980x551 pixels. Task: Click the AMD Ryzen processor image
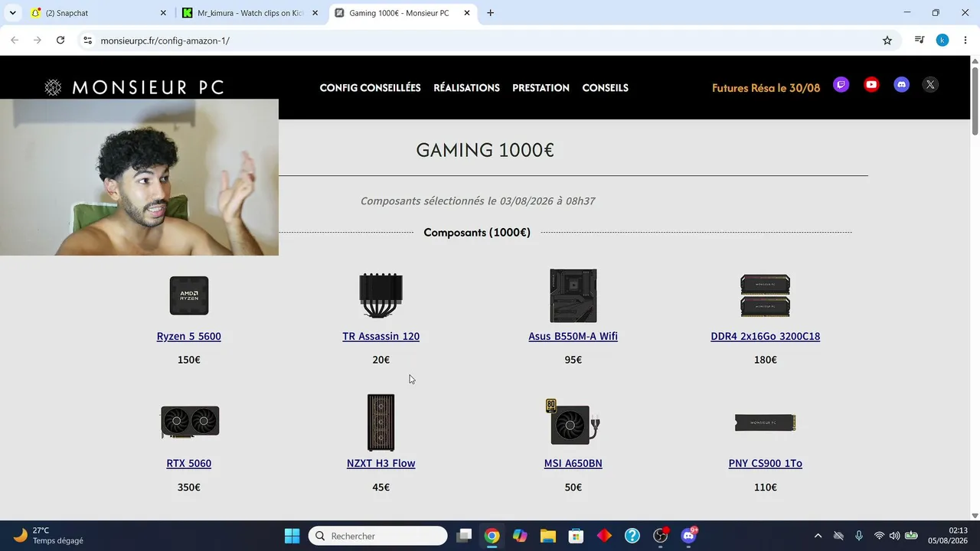coord(189,295)
